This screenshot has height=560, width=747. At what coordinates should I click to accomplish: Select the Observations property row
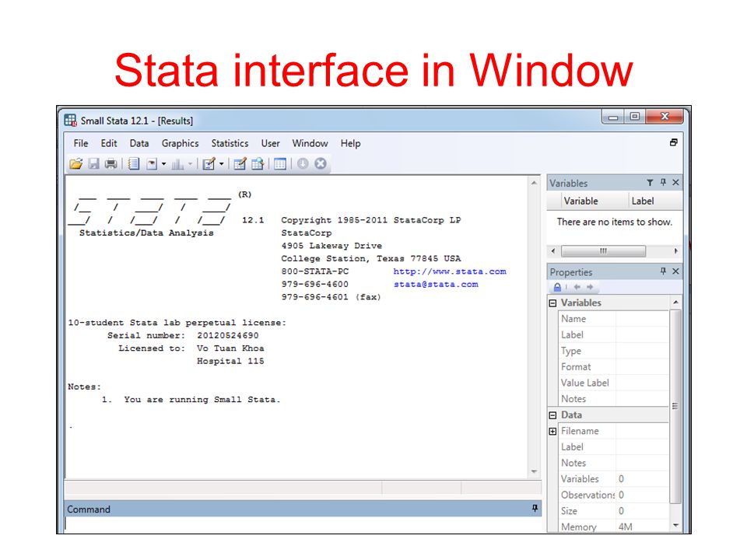coord(614,495)
